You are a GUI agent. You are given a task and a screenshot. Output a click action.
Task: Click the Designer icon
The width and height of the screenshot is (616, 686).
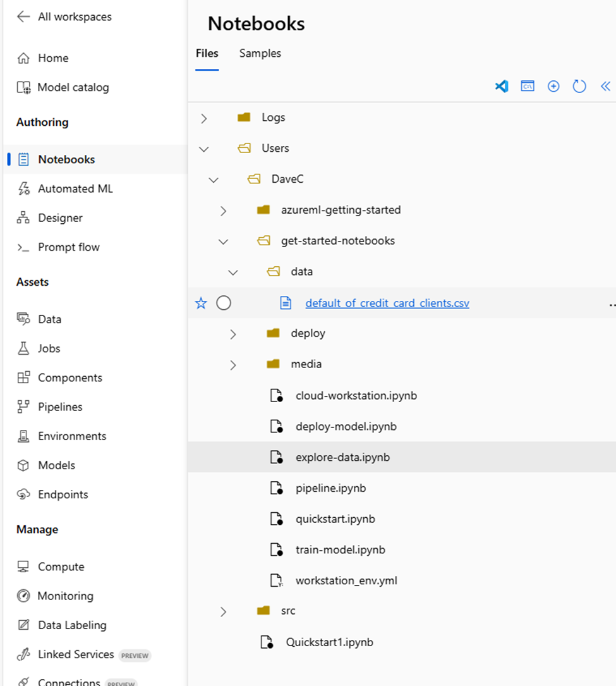coord(23,218)
